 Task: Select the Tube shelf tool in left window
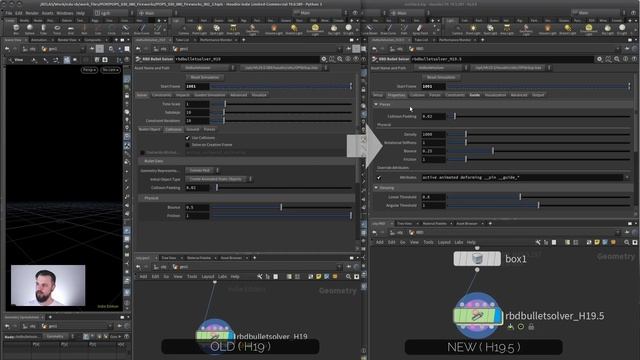43,29
